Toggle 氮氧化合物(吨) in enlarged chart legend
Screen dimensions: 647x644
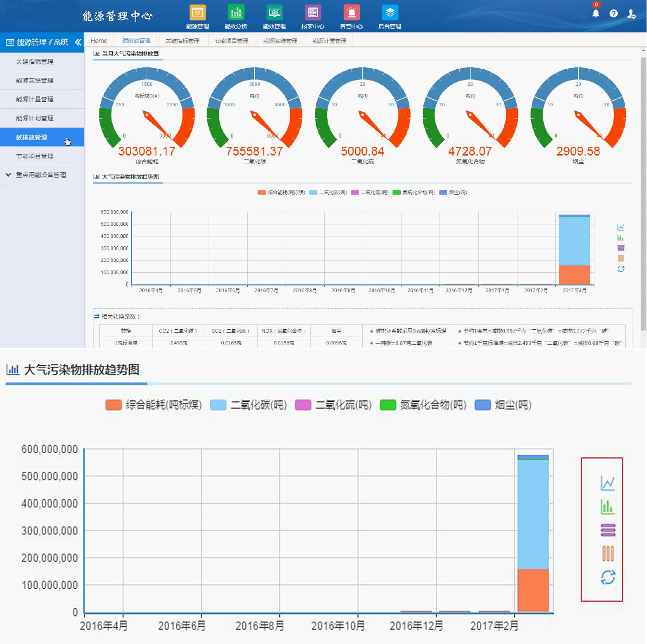click(x=423, y=405)
